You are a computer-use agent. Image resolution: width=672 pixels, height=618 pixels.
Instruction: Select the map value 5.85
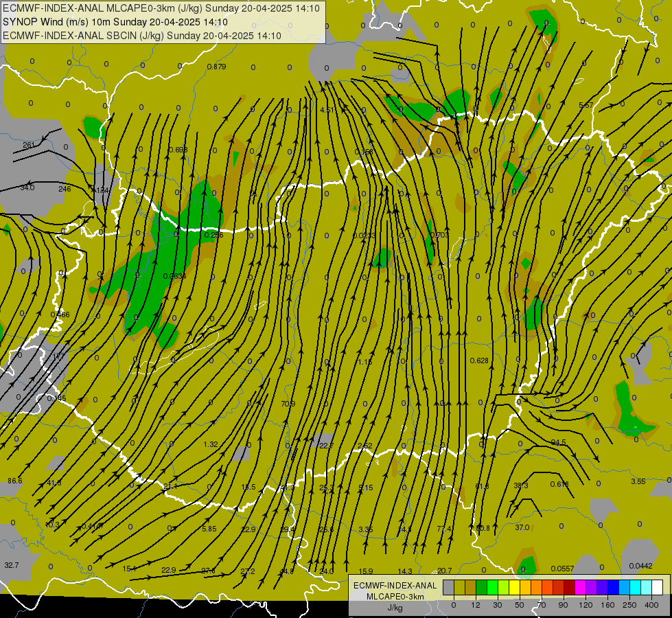click(x=209, y=529)
